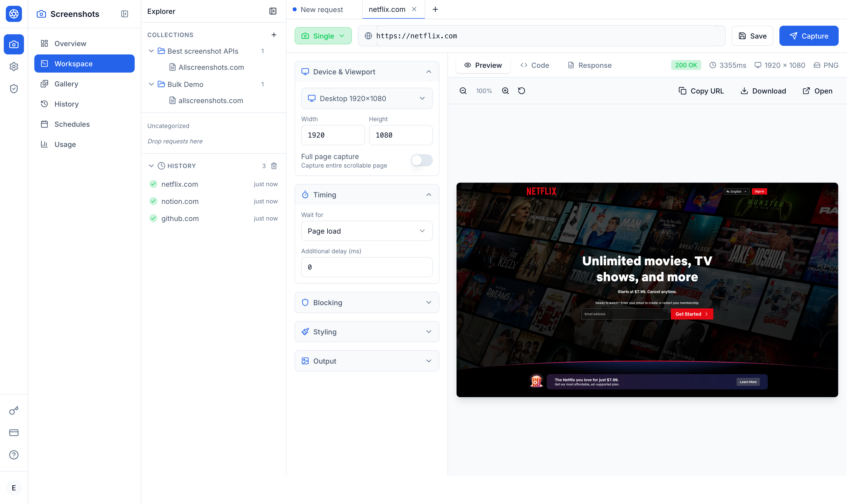
Task: Switch to the New request tab
Action: click(x=321, y=10)
